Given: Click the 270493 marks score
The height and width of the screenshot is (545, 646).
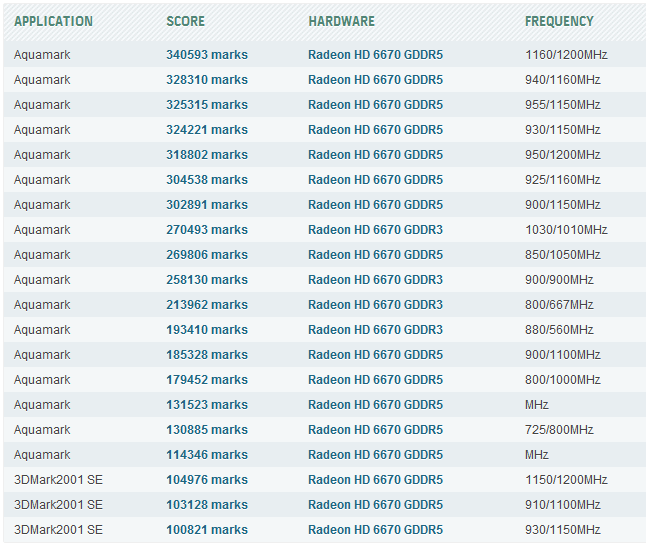Looking at the screenshot, I should click(206, 230).
